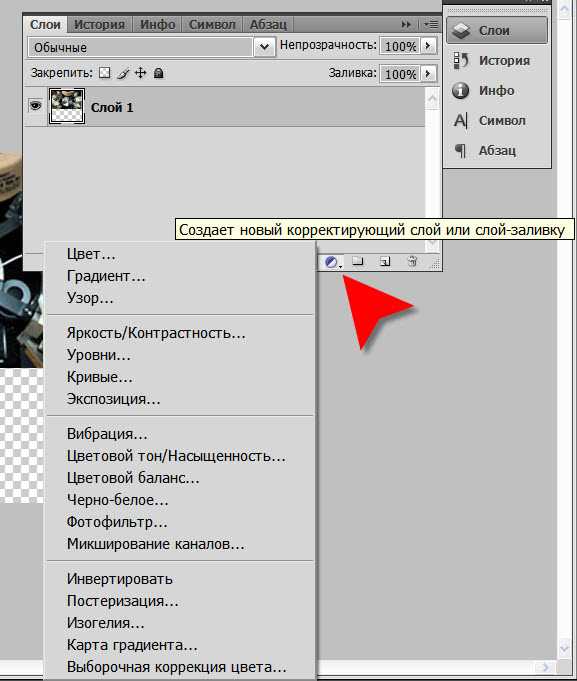
Task: Toggle lock position move icon
Action: point(140,73)
